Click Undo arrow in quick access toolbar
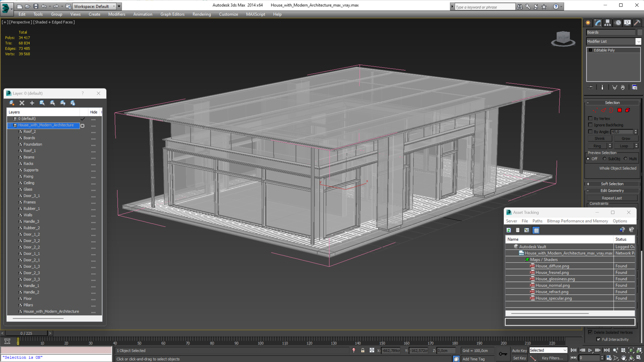Viewport: 644px width, 362px height. [x=44, y=6]
